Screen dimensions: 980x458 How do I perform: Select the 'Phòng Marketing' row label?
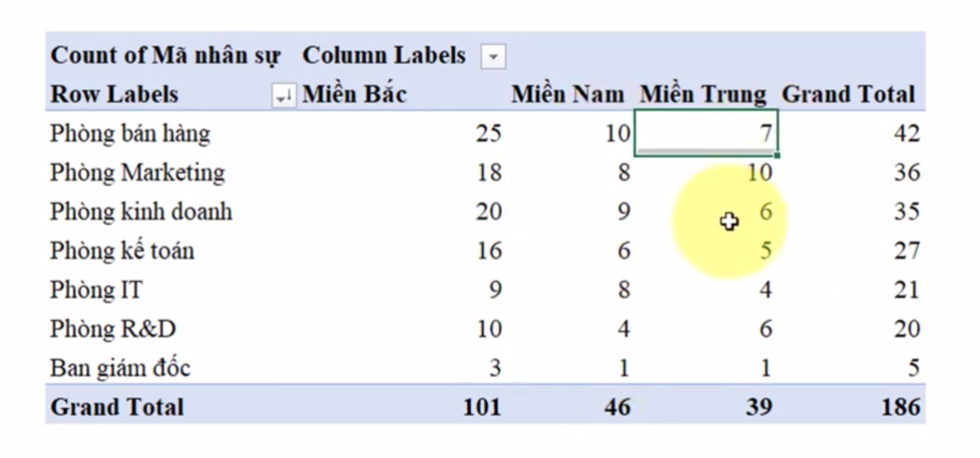point(137,172)
